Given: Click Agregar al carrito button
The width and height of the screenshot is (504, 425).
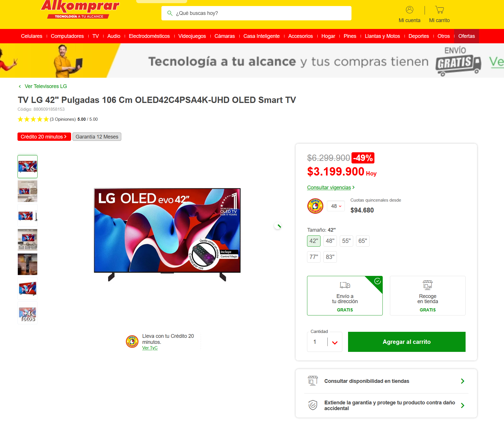Looking at the screenshot, I should click(x=407, y=342).
